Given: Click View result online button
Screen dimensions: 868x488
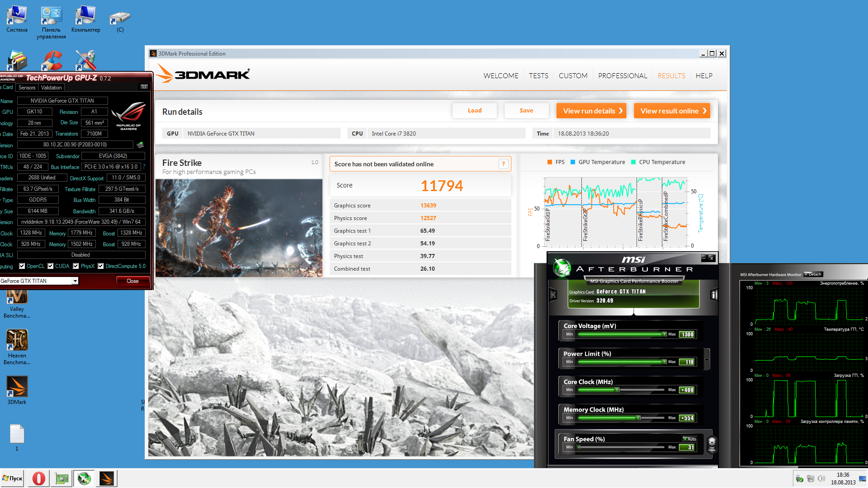Looking at the screenshot, I should 672,111.
